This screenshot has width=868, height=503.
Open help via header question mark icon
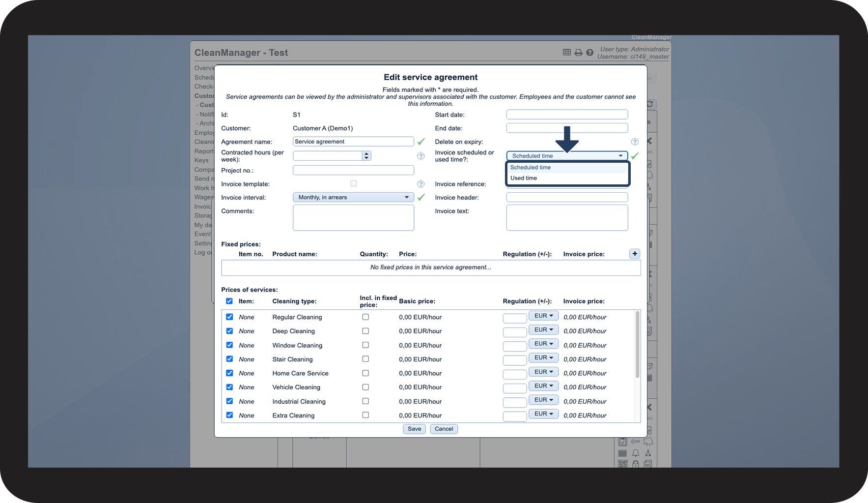pos(590,53)
